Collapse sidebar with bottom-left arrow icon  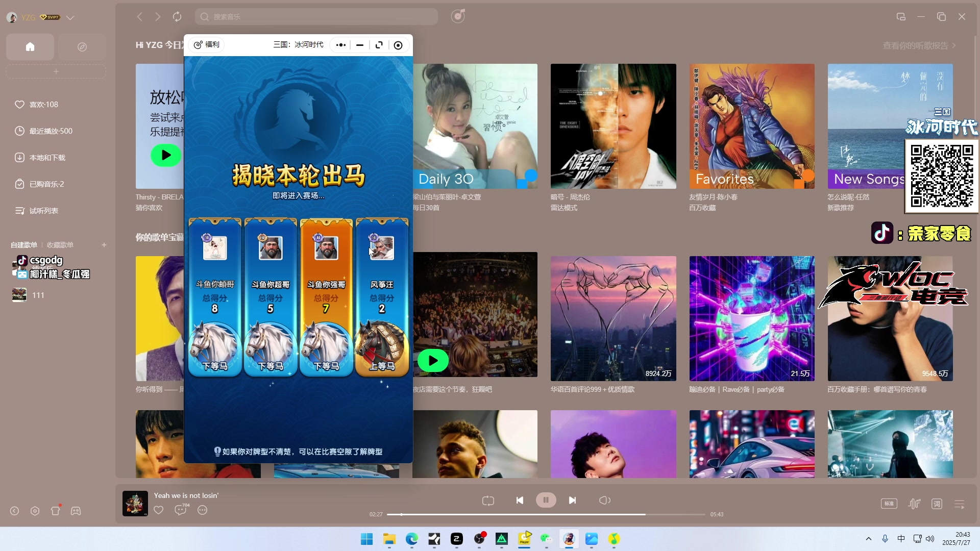[14, 511]
